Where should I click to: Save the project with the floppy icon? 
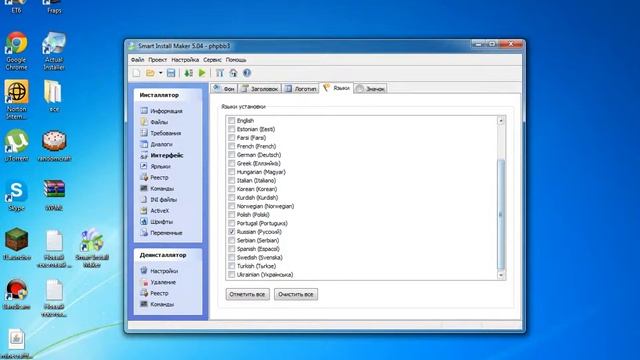coord(171,73)
